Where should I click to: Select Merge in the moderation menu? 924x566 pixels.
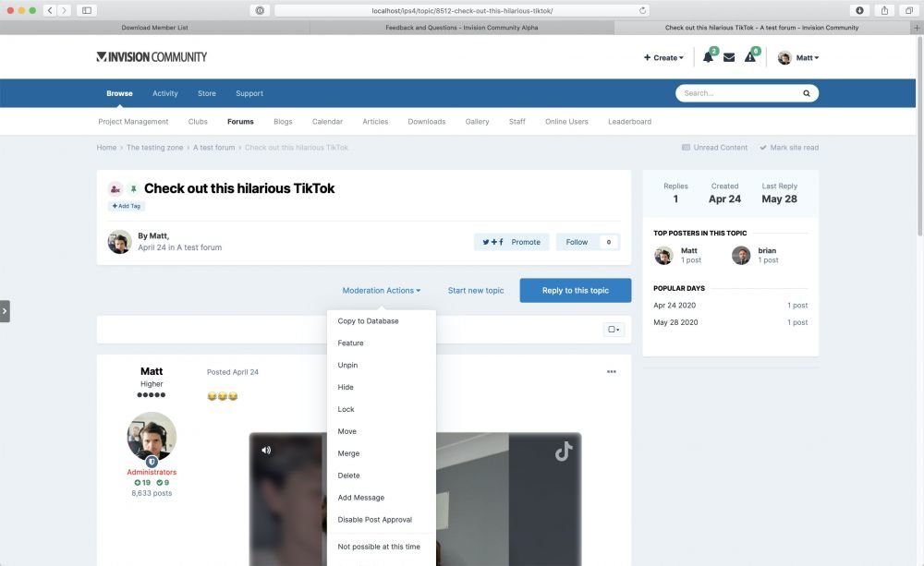point(382,453)
